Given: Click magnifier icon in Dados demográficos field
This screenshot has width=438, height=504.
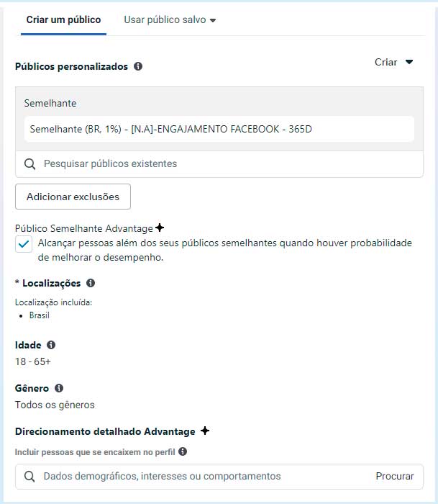Looking at the screenshot, I should click(29, 477).
